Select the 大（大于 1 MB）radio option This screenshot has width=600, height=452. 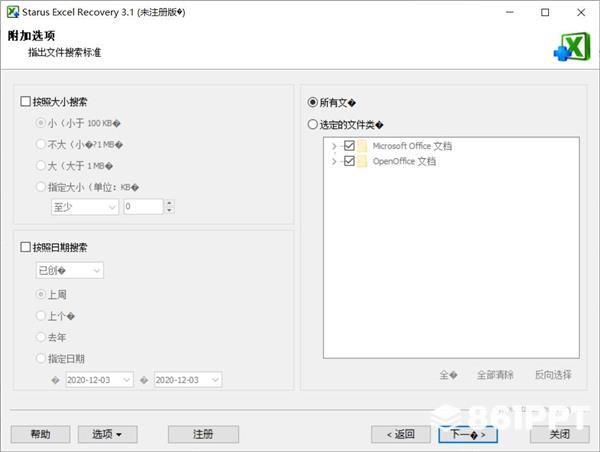pyautogui.click(x=41, y=165)
